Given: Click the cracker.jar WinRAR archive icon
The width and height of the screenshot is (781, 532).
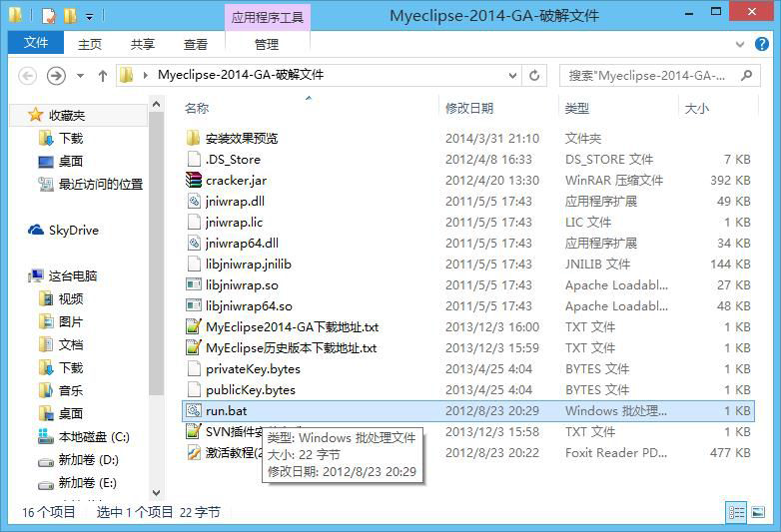Looking at the screenshot, I should pos(194,181).
